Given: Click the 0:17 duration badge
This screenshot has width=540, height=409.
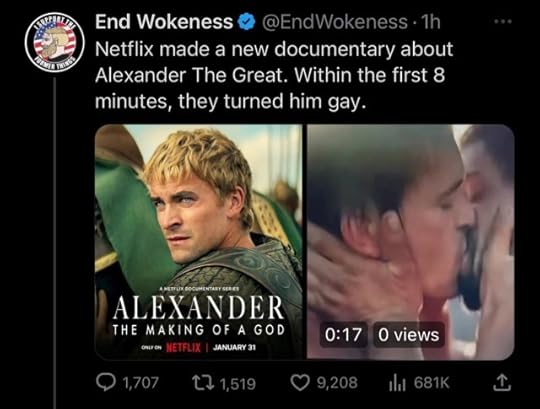Looking at the screenshot, I should [343, 335].
